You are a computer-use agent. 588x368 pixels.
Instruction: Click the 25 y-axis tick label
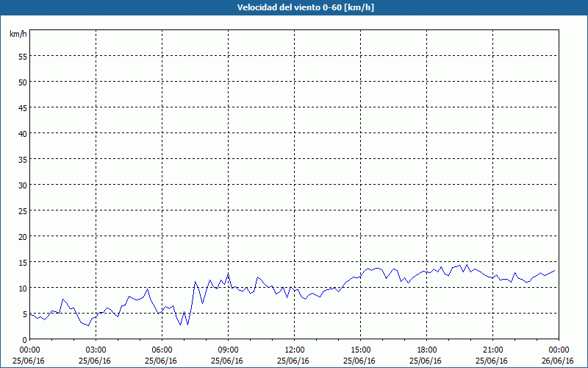click(22, 210)
